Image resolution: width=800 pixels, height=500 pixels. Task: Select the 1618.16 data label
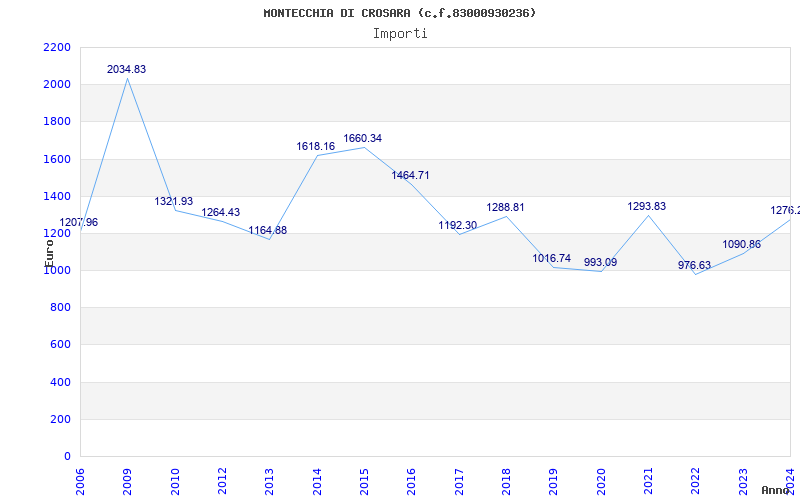pyautogui.click(x=316, y=146)
